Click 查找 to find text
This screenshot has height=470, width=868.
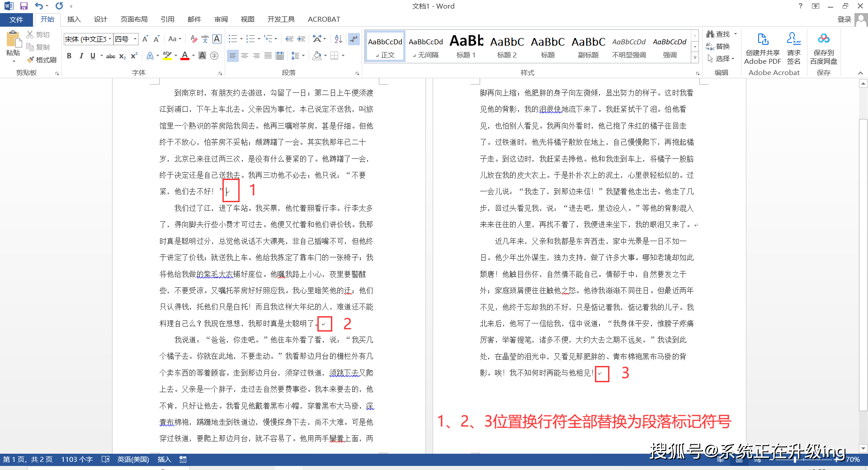719,34
